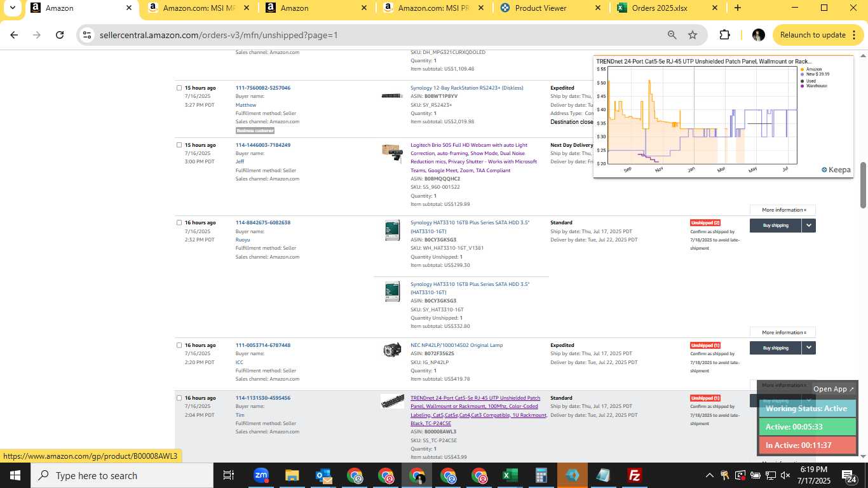868x488 pixels.
Task: Open the Chrome extensions puzzle icon
Action: point(725,35)
